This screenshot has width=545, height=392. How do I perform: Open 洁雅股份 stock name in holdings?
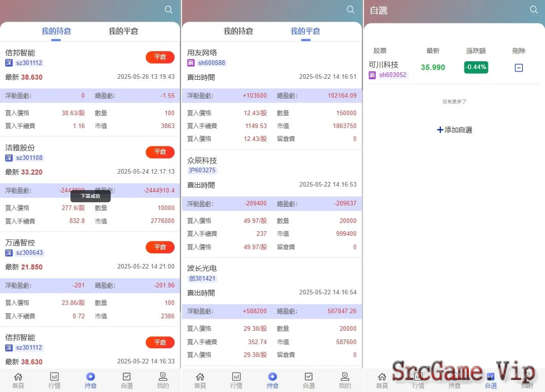(20, 148)
